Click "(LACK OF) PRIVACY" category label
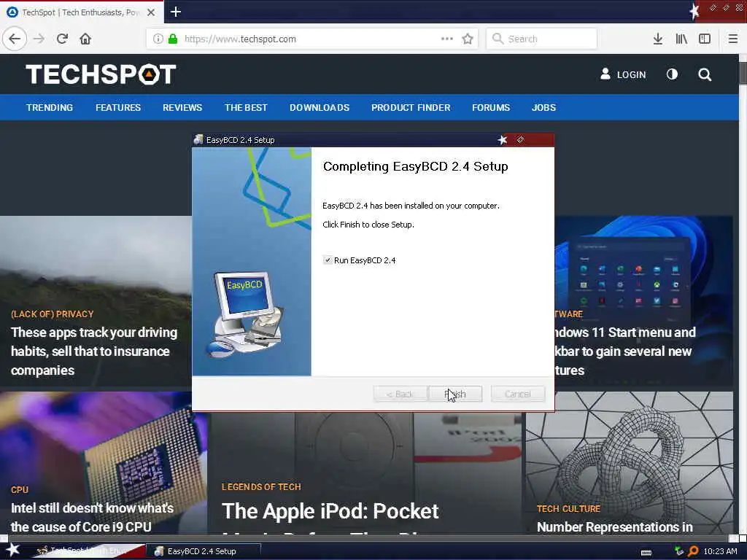 pyautogui.click(x=53, y=314)
